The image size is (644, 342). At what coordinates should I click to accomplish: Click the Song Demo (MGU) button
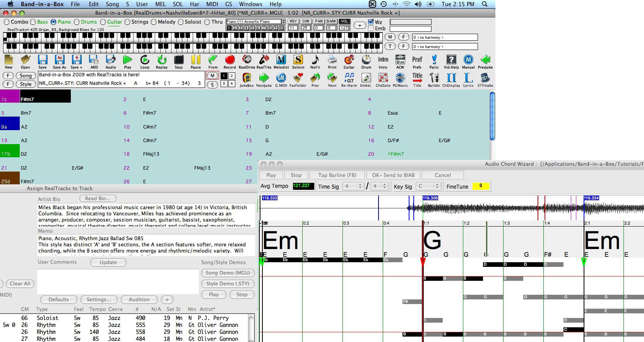[228, 273]
